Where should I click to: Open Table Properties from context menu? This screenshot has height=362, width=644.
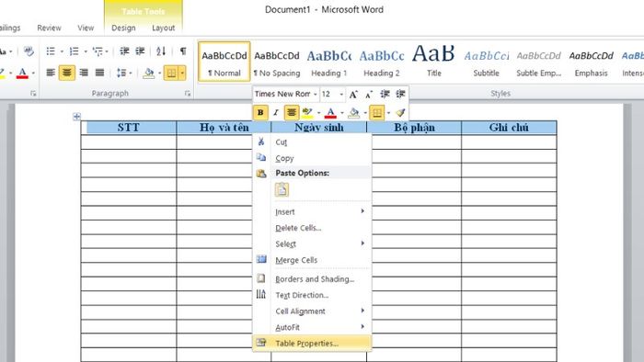312,343
